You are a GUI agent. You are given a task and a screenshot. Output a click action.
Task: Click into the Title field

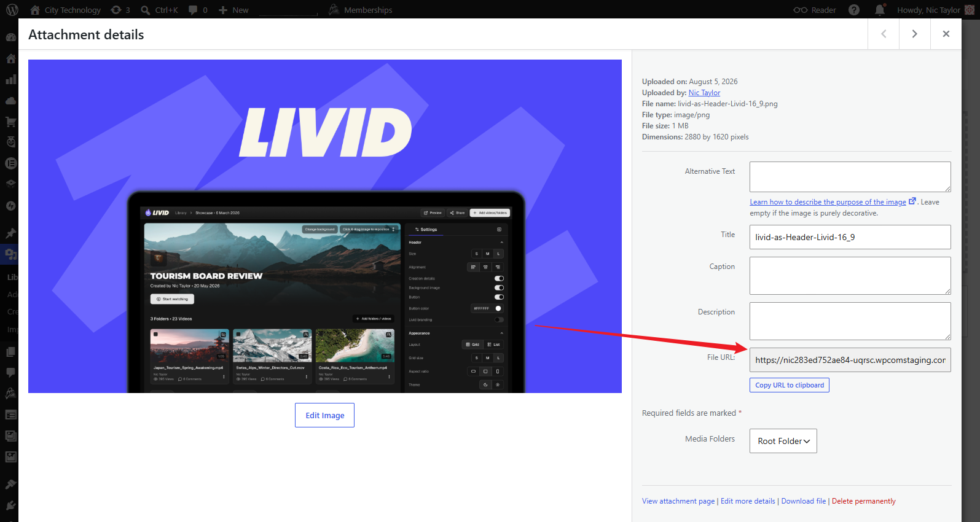[850, 237]
